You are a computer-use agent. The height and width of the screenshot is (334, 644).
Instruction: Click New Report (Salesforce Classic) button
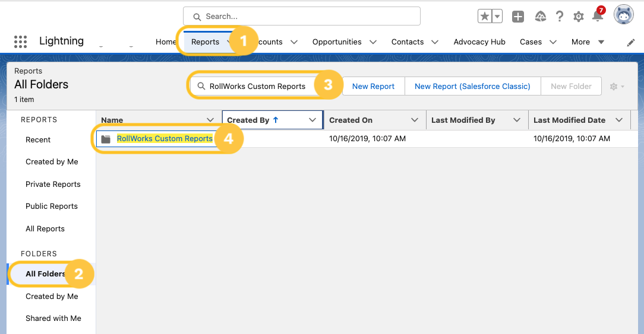coord(472,86)
